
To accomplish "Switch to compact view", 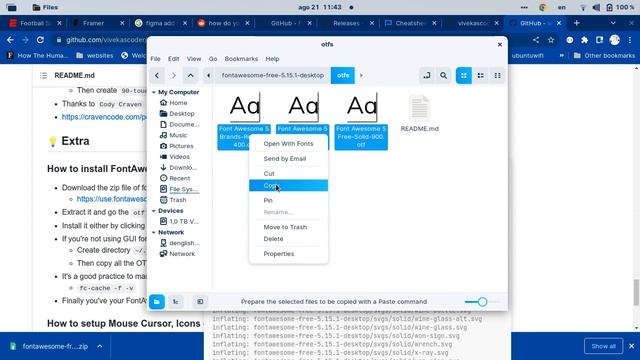I will click(x=497, y=76).
